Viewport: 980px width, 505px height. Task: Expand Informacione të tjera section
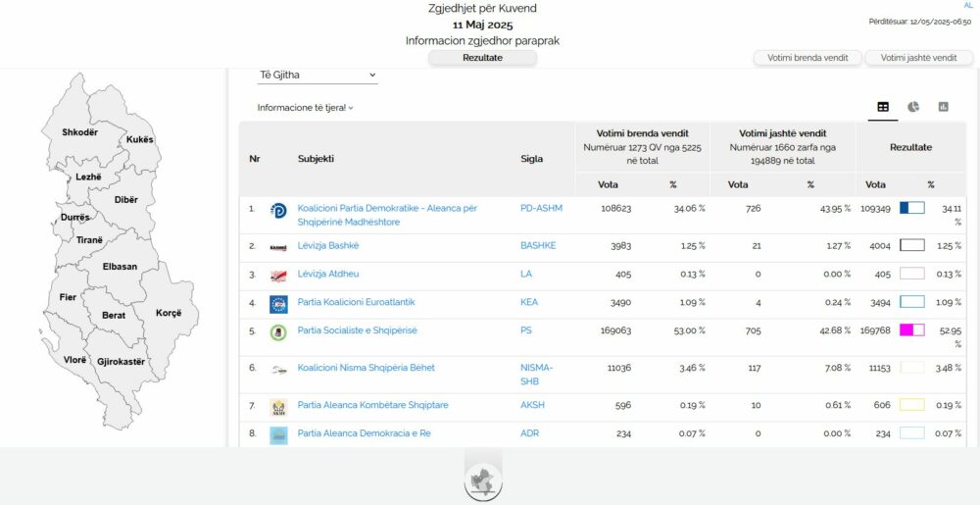tap(305, 108)
